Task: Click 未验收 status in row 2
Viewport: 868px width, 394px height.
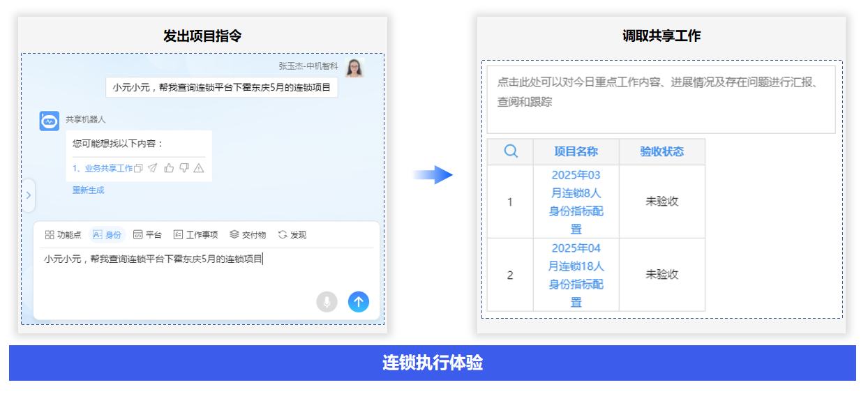Action: tap(662, 275)
